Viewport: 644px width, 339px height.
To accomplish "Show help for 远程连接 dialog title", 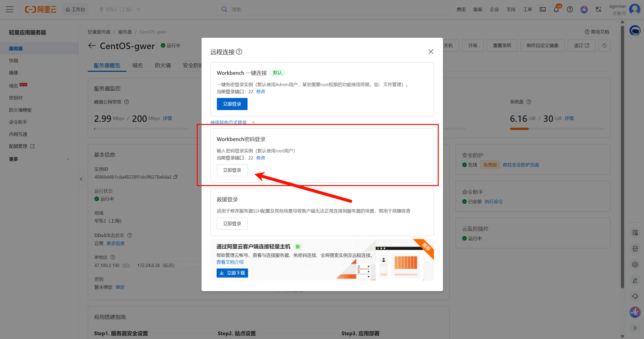I will click(239, 52).
